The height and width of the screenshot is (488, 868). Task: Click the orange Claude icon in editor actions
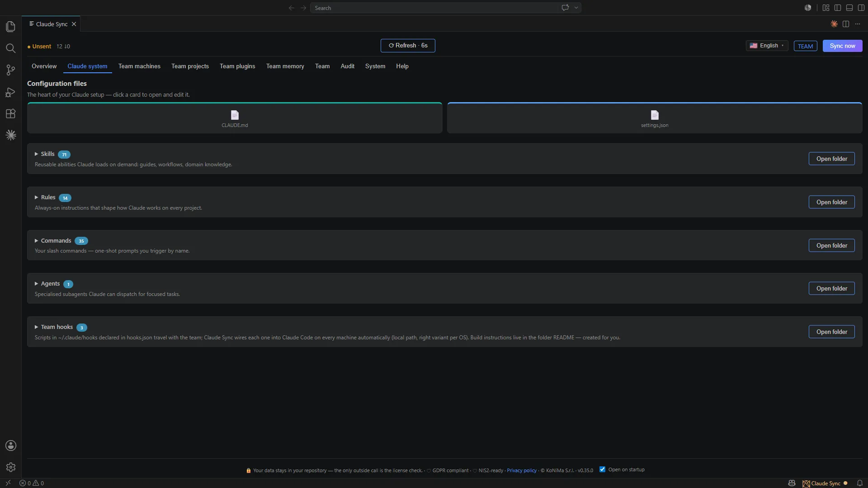click(834, 24)
